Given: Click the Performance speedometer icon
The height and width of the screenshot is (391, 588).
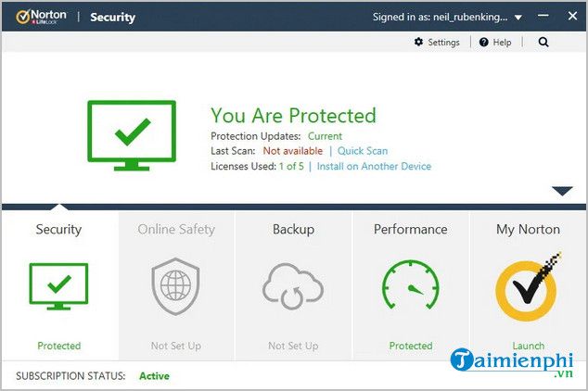Looking at the screenshot, I should (410, 286).
